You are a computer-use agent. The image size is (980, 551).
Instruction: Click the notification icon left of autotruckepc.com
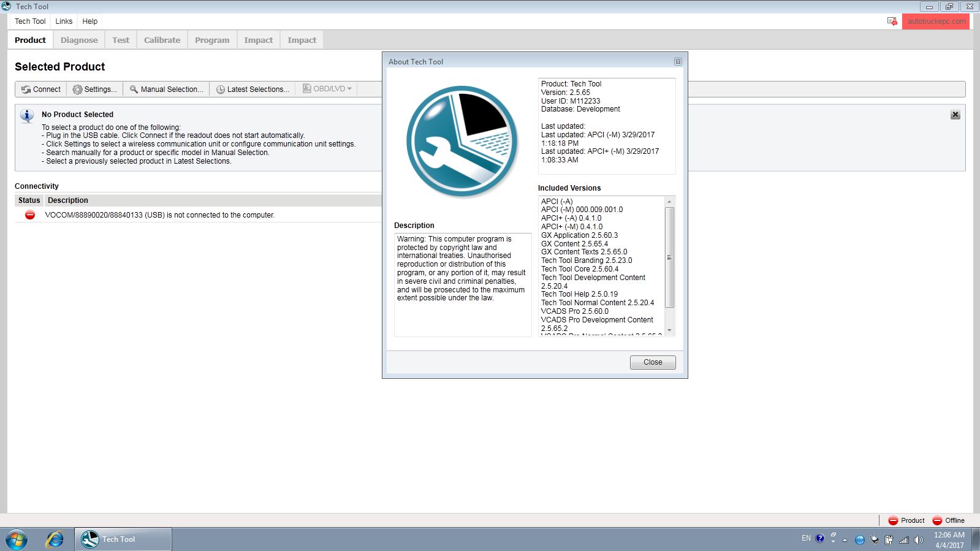[892, 21]
